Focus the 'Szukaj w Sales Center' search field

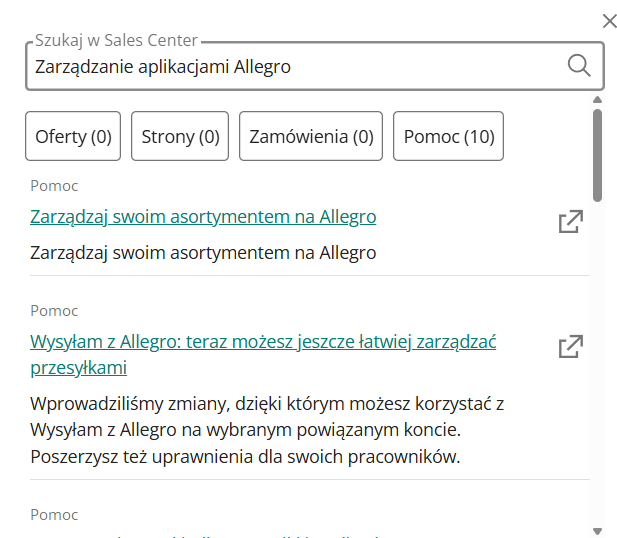pyautogui.click(x=290, y=67)
